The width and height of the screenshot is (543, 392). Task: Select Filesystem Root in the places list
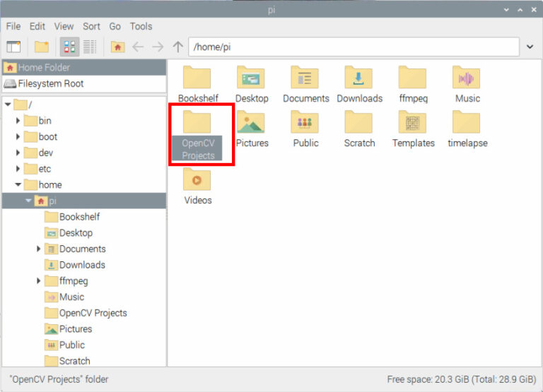(x=51, y=83)
